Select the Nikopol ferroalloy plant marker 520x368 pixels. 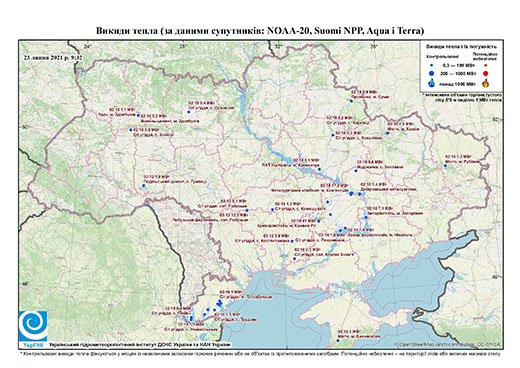[345, 228]
